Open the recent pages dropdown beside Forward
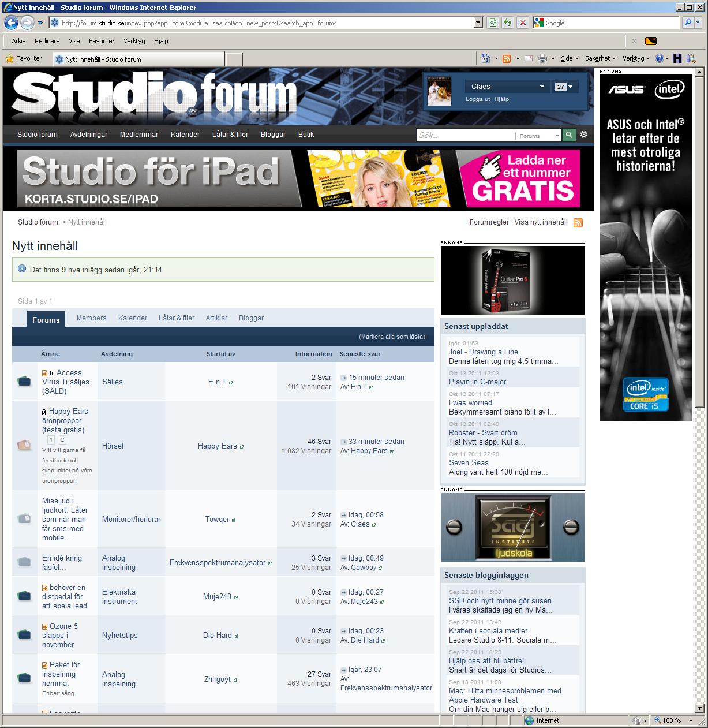 (x=40, y=23)
